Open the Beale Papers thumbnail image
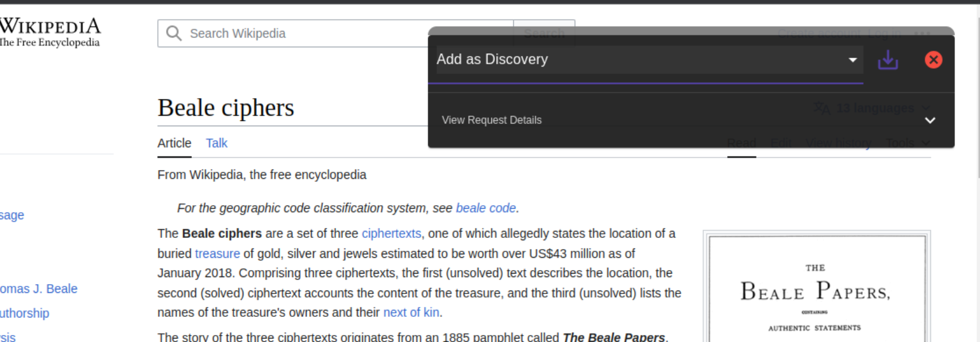The image size is (980, 342). pyautogui.click(x=817, y=288)
